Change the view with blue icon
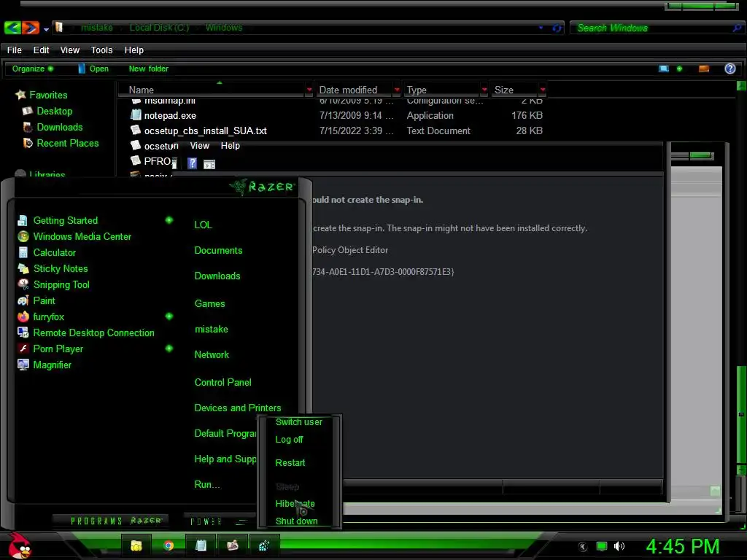Viewport: 747px width, 560px height. point(664,69)
